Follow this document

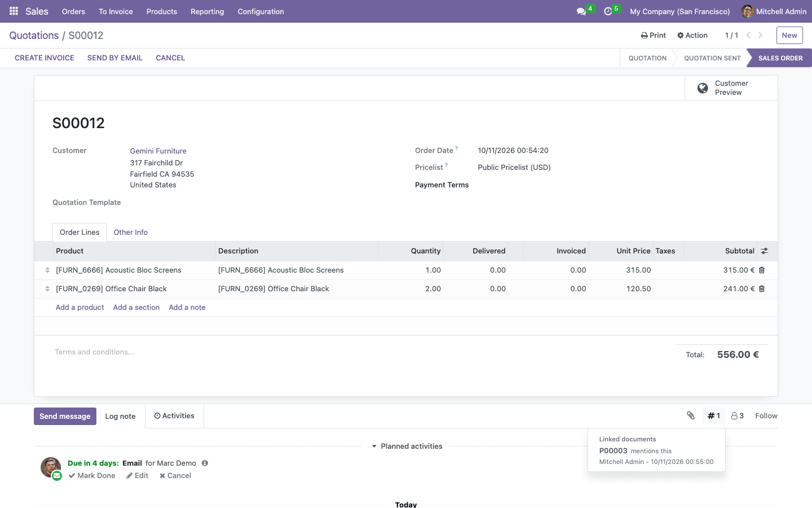766,416
